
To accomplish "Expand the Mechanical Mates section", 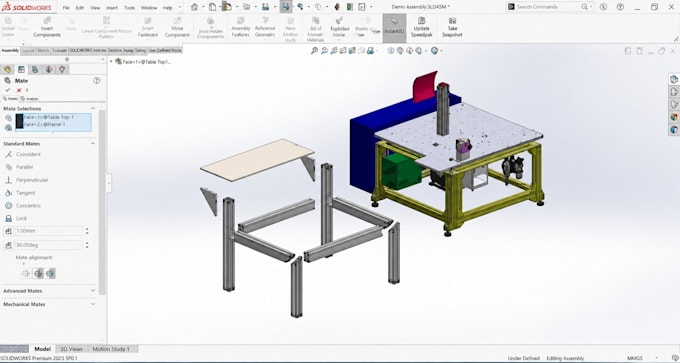I will tap(49, 304).
